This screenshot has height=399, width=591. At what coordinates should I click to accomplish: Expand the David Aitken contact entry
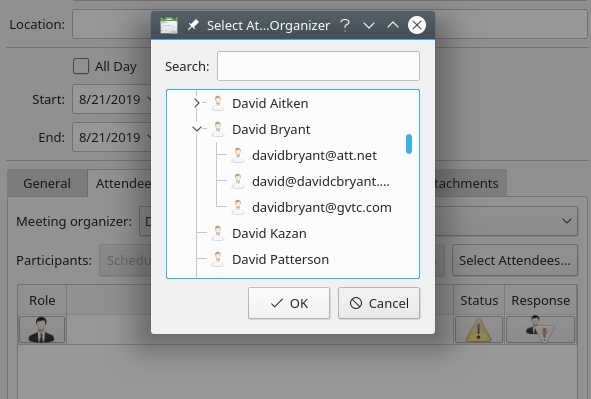pyautogui.click(x=196, y=103)
